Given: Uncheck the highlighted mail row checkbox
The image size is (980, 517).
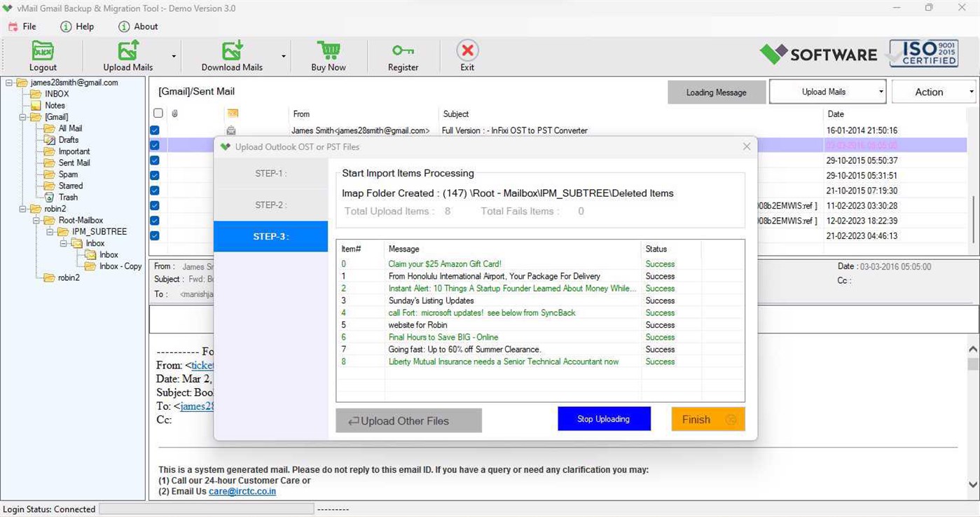Looking at the screenshot, I should point(155,146).
